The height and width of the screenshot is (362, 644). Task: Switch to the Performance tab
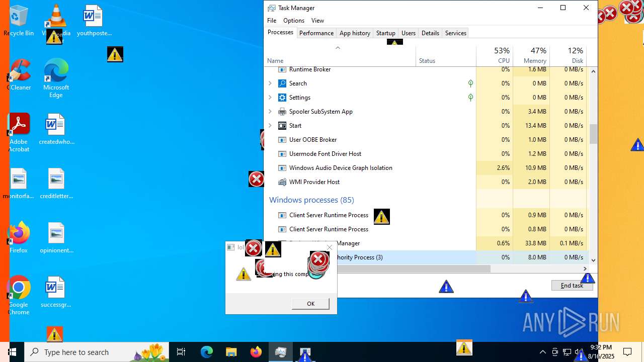[x=316, y=33]
